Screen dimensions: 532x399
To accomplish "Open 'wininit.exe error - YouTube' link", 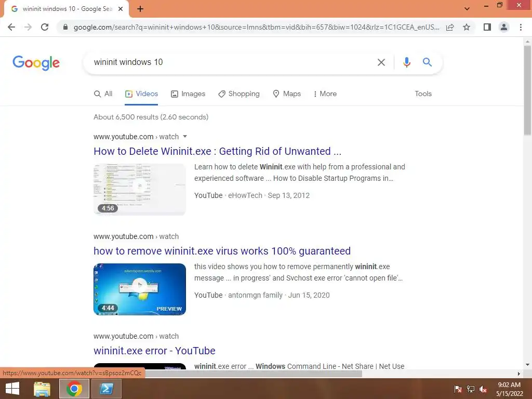I will [x=154, y=351].
